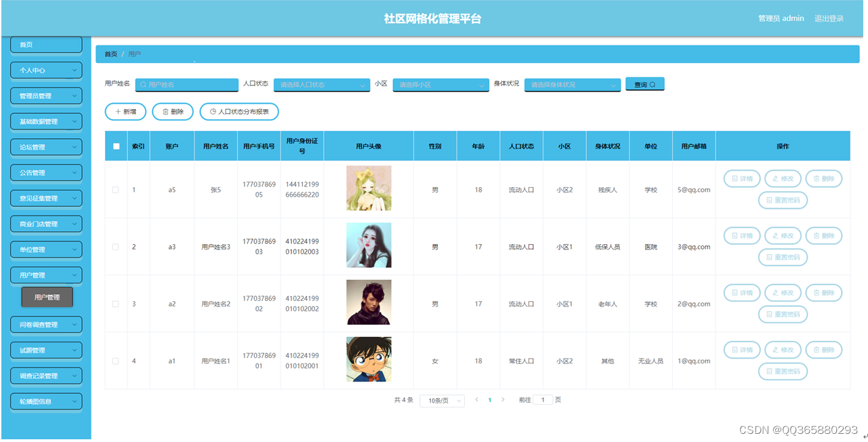The image size is (868, 442).
Task: Click the 删除 (Delete) trash icon button
Action: [172, 111]
